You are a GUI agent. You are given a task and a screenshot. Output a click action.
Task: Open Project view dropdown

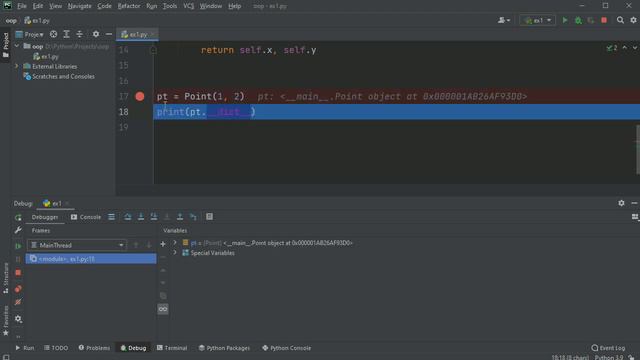coord(29,34)
